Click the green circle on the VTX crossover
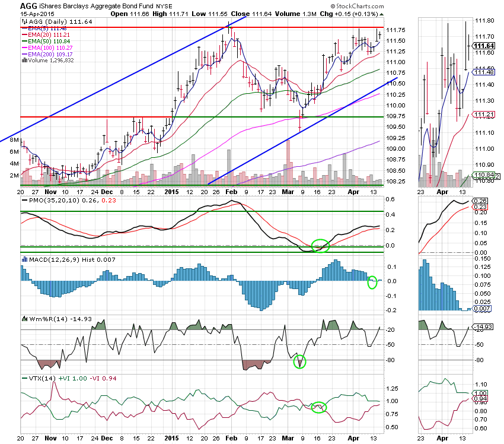Image resolution: width=504 pixels, height=444 pixels. 320,407
